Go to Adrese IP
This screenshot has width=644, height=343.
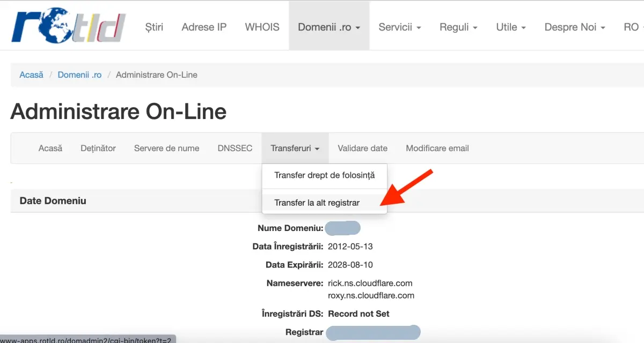(x=204, y=27)
